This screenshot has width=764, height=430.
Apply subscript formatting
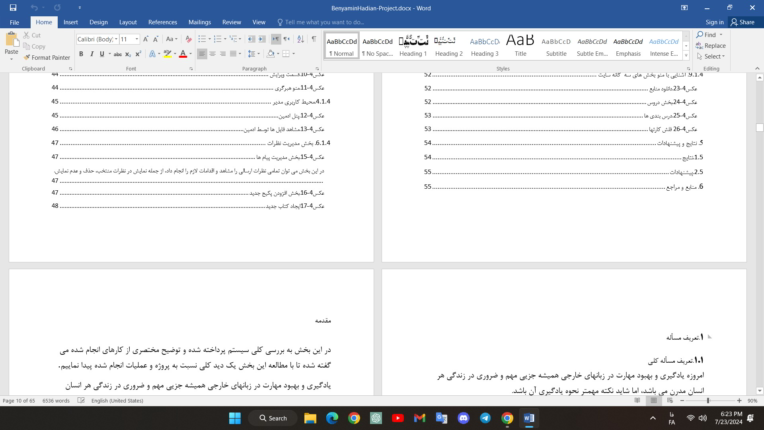click(x=128, y=54)
